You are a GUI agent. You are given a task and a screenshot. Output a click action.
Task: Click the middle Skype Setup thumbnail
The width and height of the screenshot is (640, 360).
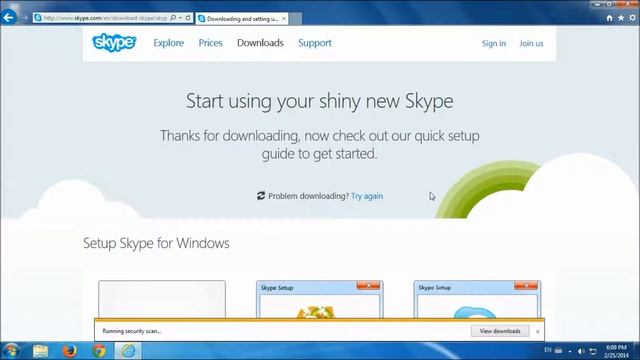[x=320, y=299]
